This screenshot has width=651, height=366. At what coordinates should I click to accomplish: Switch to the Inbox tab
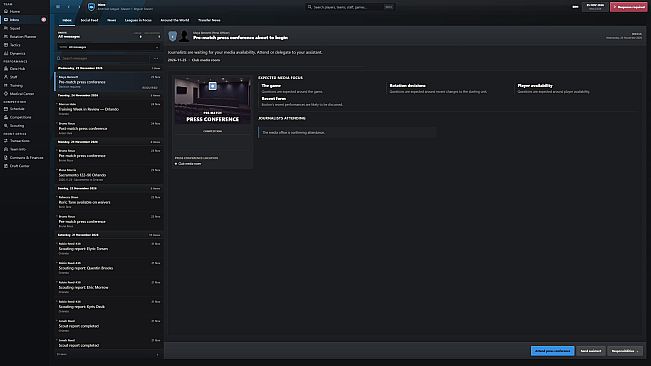[67, 20]
